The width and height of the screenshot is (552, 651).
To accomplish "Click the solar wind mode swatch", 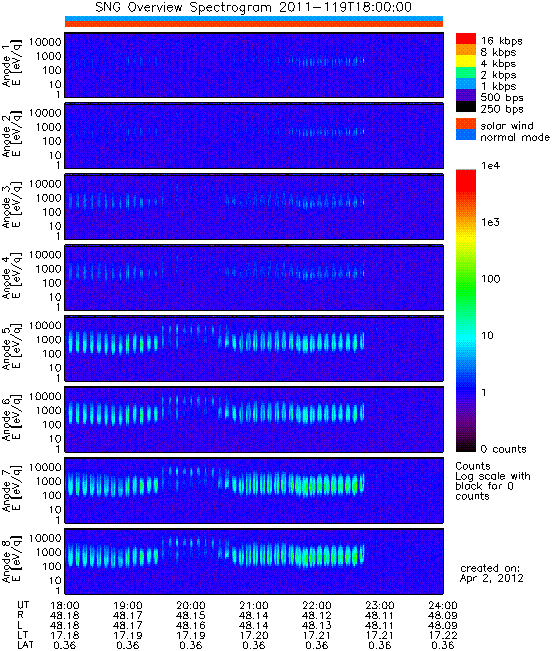I will [466, 124].
